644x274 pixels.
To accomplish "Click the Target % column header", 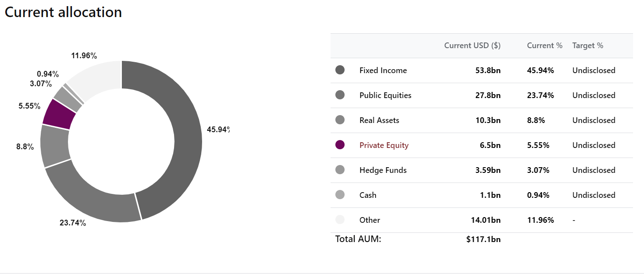I will (x=587, y=46).
